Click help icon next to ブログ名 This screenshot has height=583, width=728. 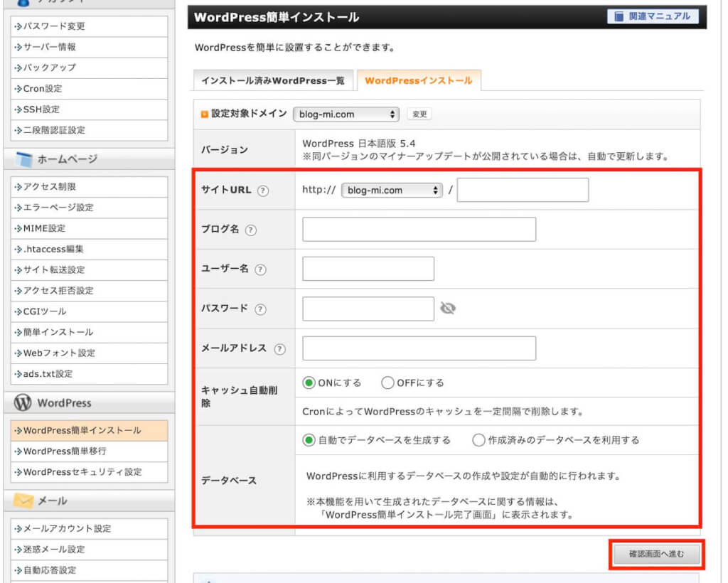tap(251, 230)
